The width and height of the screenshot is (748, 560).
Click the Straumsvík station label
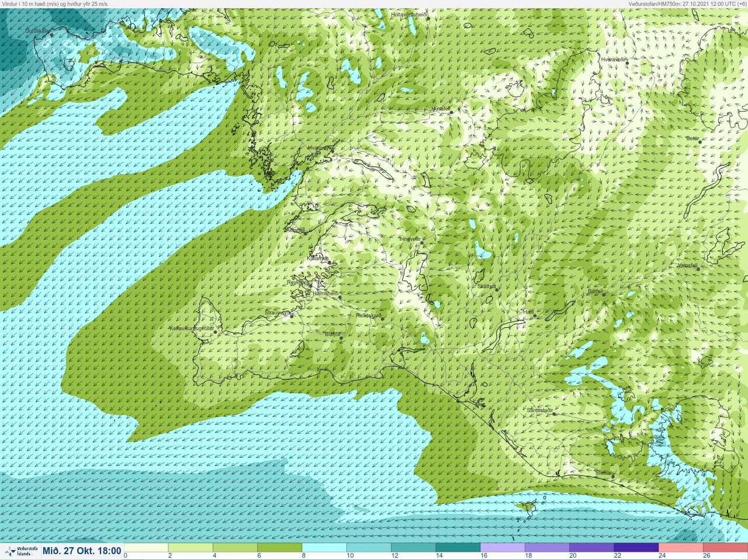tap(278, 313)
